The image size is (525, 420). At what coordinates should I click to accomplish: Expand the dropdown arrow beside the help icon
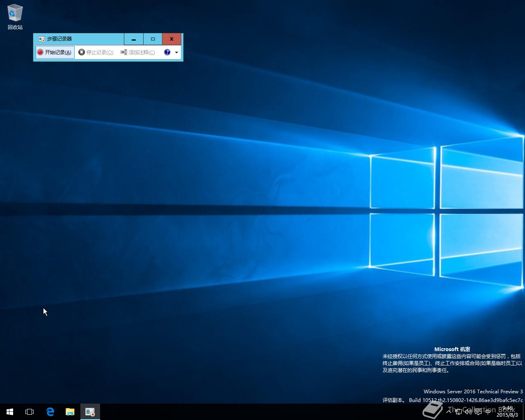click(177, 52)
